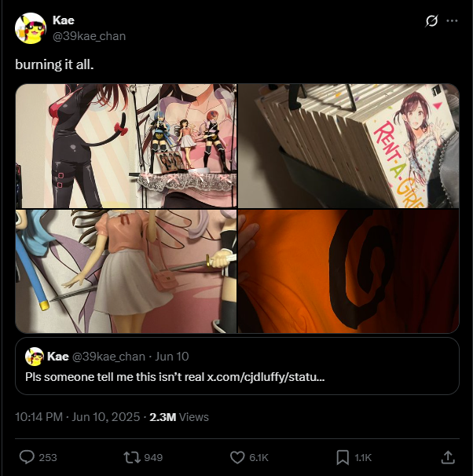Open the top Kae display name link

64,20
